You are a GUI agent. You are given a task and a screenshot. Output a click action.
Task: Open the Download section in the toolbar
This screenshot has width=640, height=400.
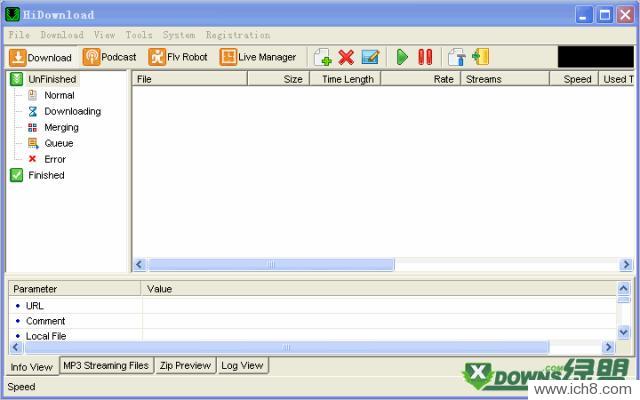tap(41, 57)
